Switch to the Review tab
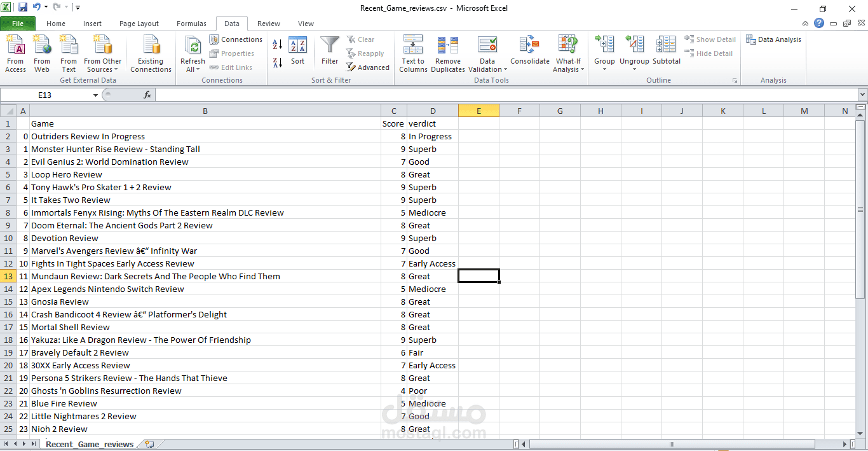This screenshot has width=868, height=451. (x=269, y=24)
